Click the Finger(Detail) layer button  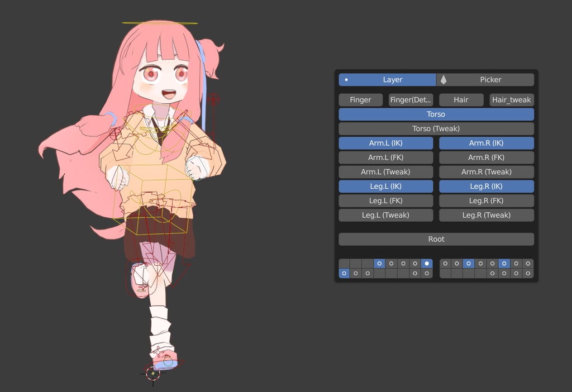(409, 99)
